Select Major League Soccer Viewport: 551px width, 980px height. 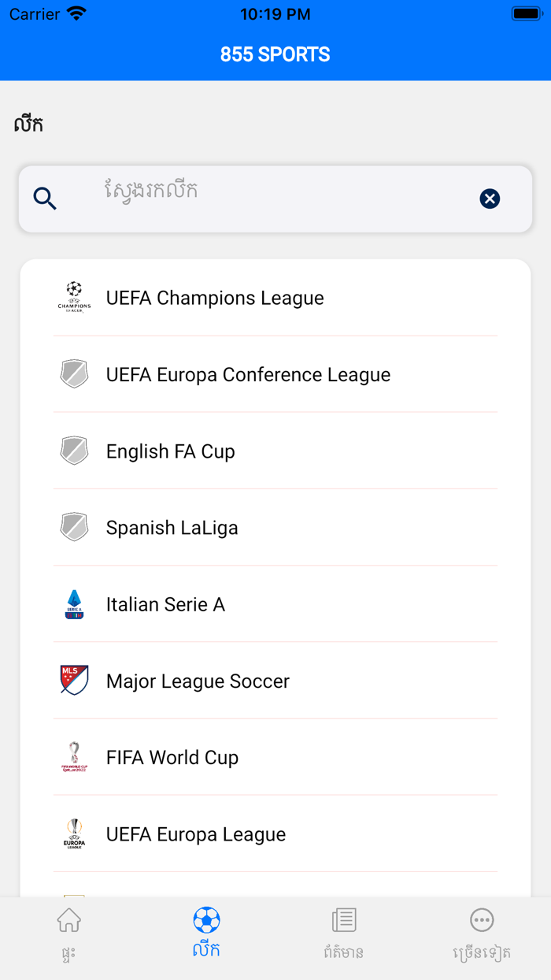pyautogui.click(x=198, y=681)
